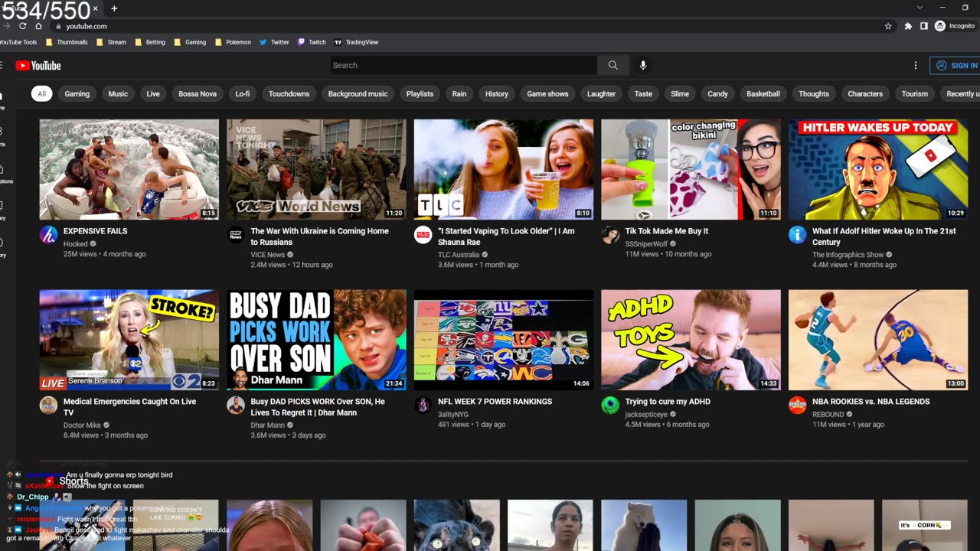Open the VICE World News video thumbnail
The height and width of the screenshot is (551, 980).
pyautogui.click(x=316, y=169)
